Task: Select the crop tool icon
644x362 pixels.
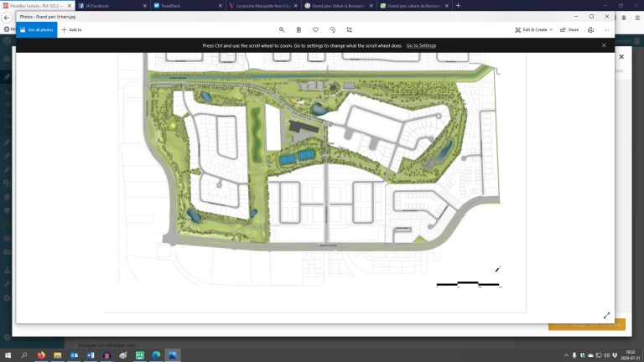Action: 349,29
